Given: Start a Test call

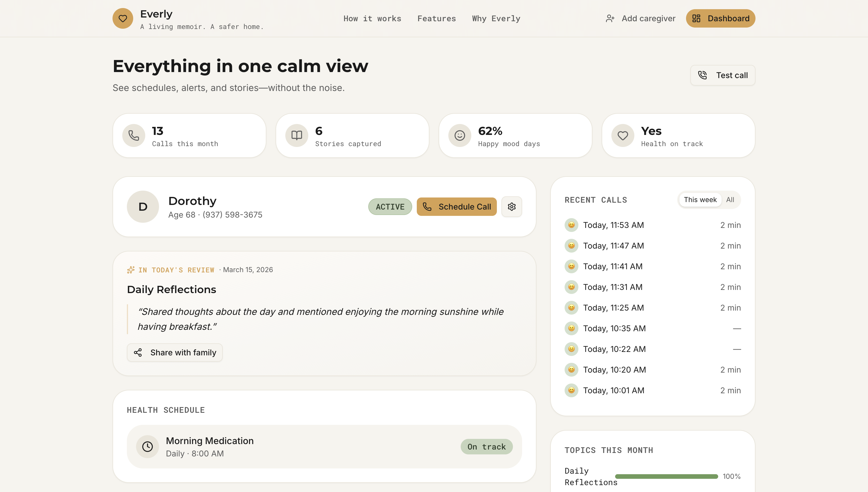Looking at the screenshot, I should (x=723, y=75).
